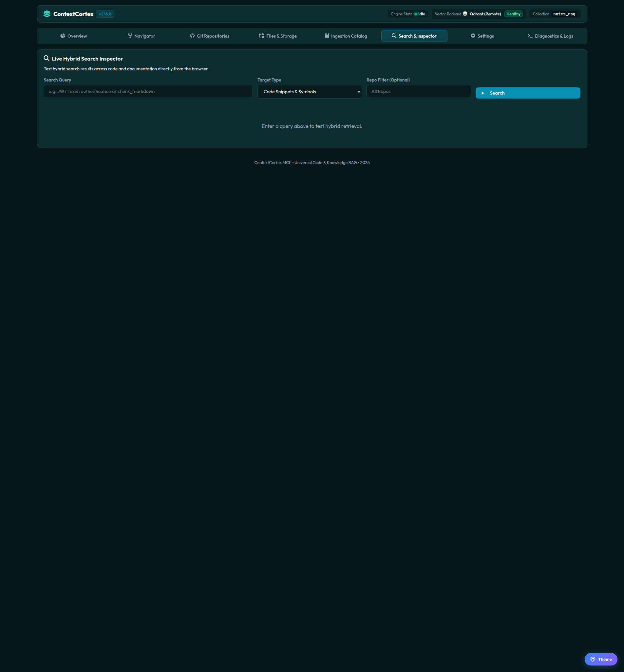
Task: Click the notes_rag collection name
Action: [x=564, y=14]
